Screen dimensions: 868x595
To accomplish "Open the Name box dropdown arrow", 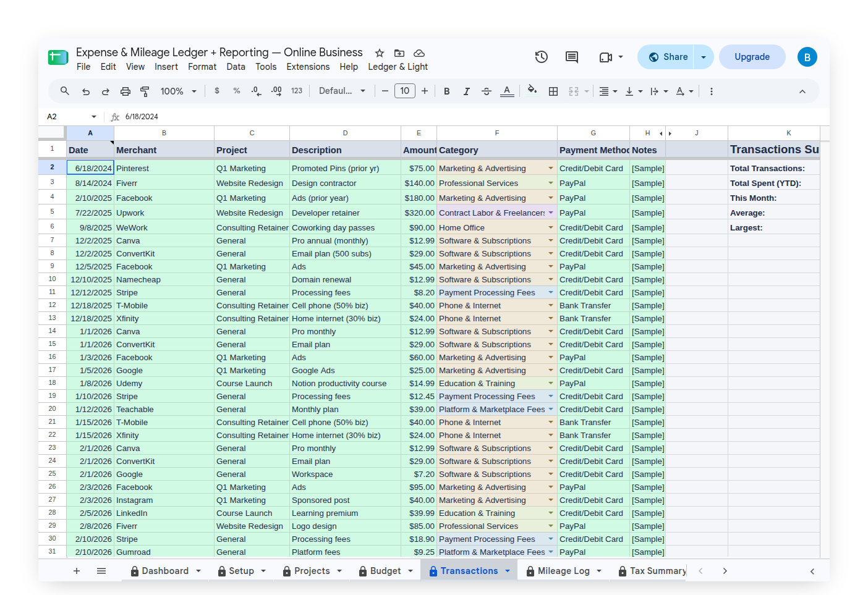I will click(x=94, y=117).
